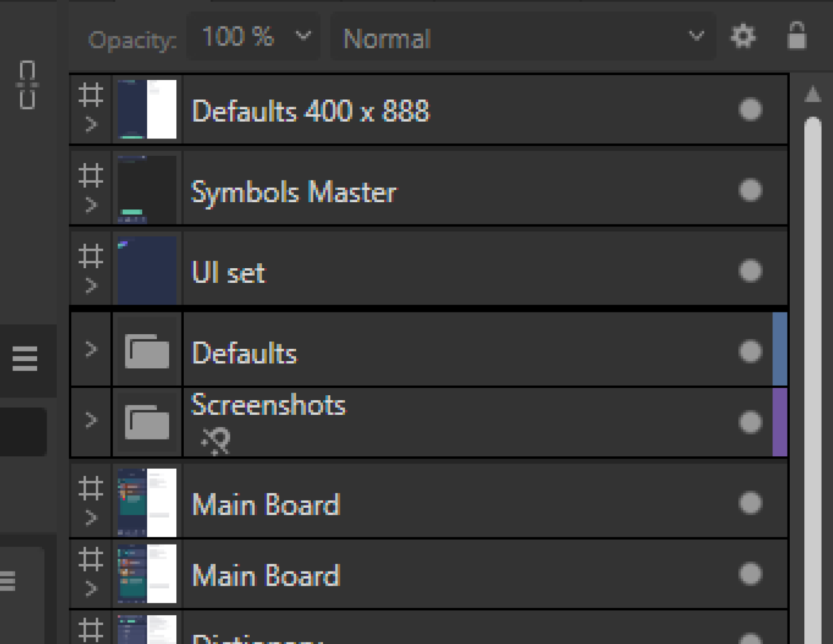833x644 pixels.
Task: Expand the Symbols Master artboard
Action: pyautogui.click(x=91, y=205)
